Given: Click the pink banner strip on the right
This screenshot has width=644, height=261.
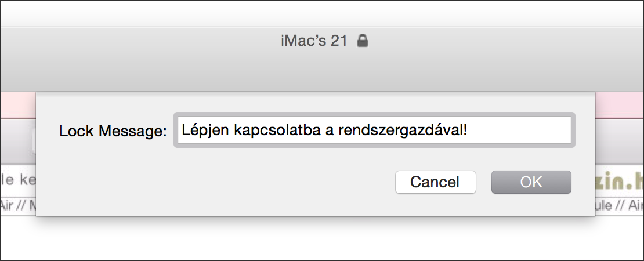Looking at the screenshot, I should coord(620,106).
